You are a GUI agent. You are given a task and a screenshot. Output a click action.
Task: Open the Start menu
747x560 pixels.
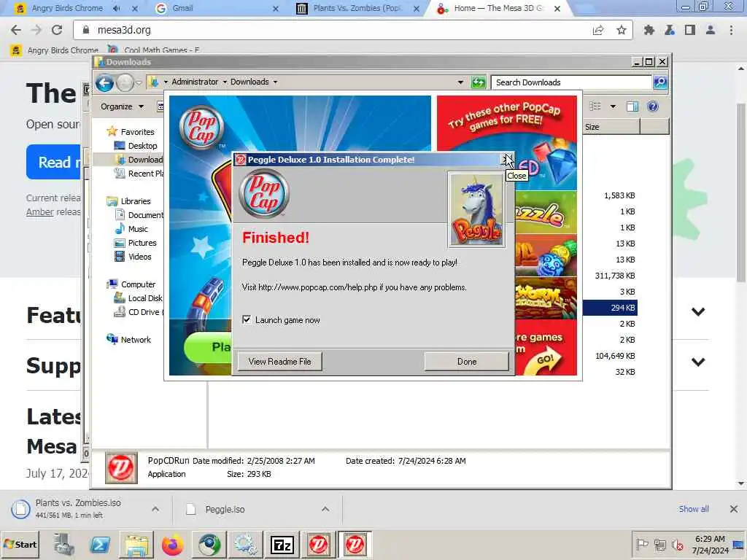tap(20, 544)
